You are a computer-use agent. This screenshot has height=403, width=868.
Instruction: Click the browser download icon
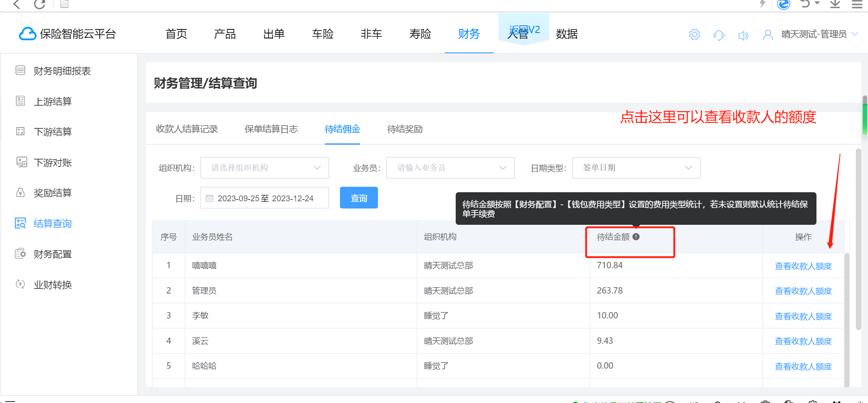point(835,4)
